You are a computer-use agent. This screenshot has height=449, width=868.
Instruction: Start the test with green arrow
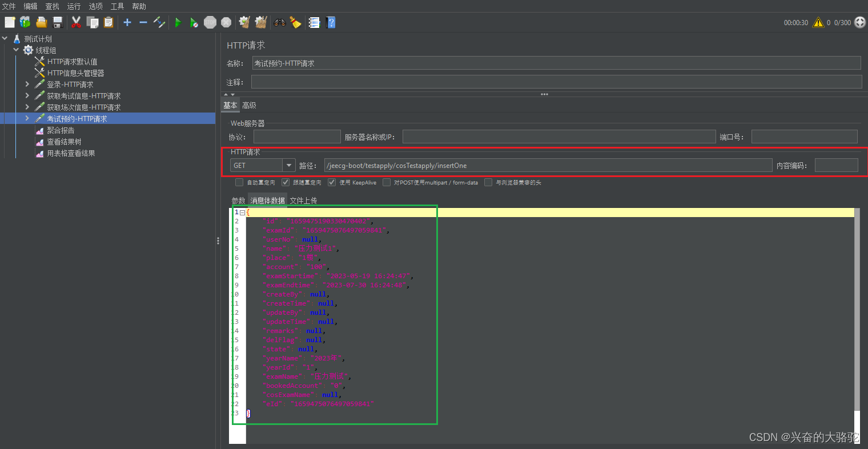[178, 22]
